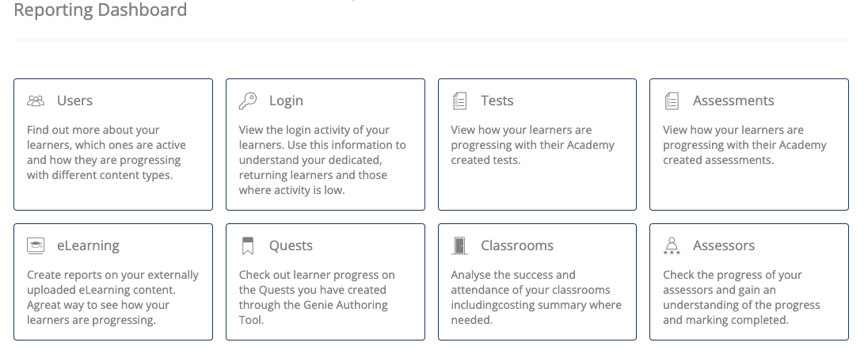
Task: Click the Assessments document icon
Action: 672,101
